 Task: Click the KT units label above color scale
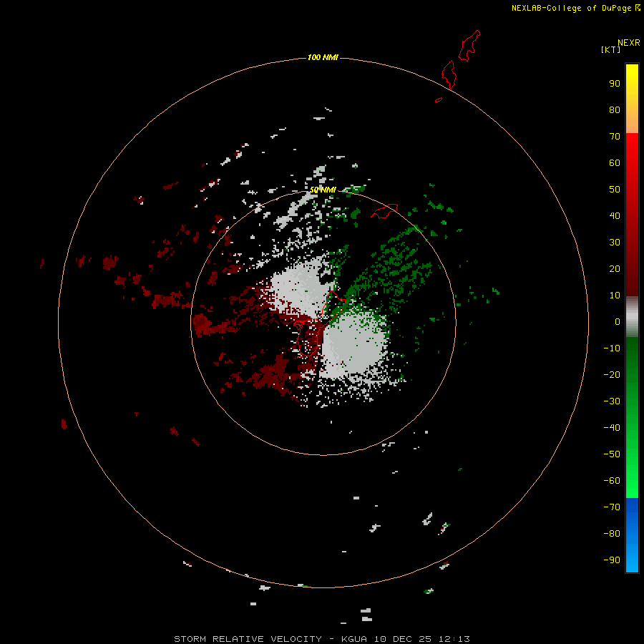(x=610, y=49)
